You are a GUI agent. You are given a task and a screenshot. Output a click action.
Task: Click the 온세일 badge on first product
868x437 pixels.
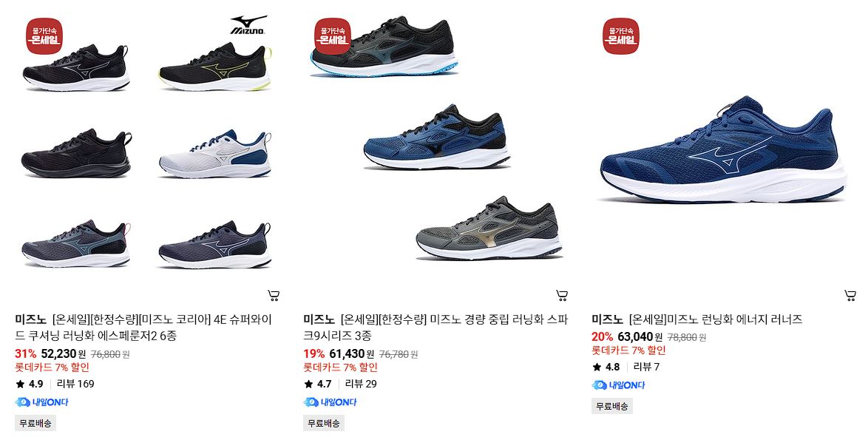pyautogui.click(x=44, y=36)
